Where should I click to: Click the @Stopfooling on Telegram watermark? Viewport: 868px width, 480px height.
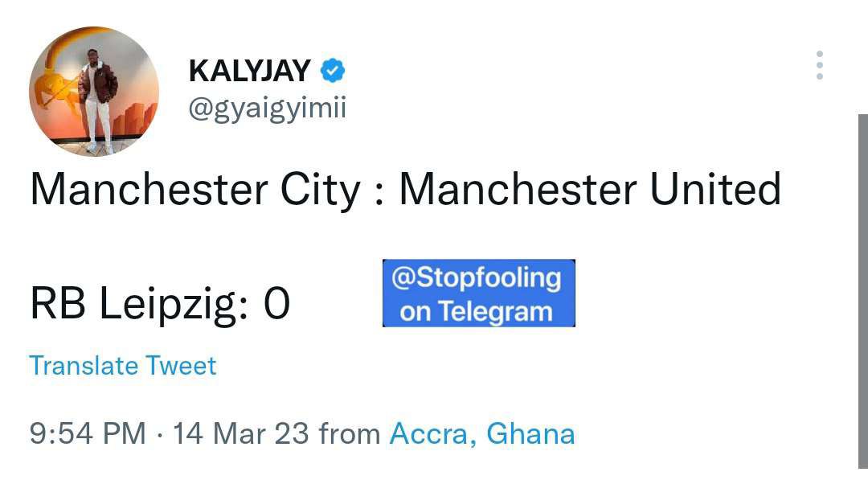point(479,293)
